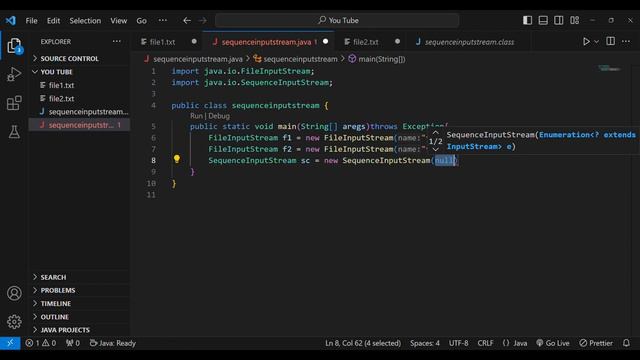
Task: Expand the Problems section
Action: point(80,290)
